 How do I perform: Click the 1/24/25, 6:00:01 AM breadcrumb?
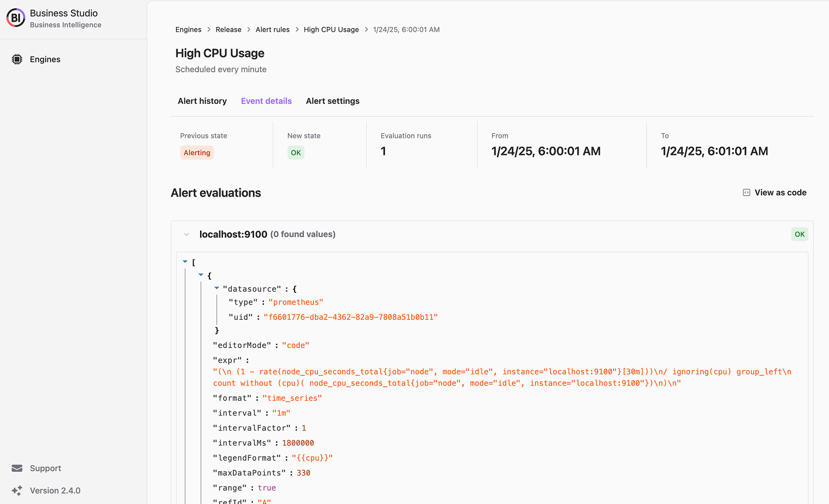point(407,29)
